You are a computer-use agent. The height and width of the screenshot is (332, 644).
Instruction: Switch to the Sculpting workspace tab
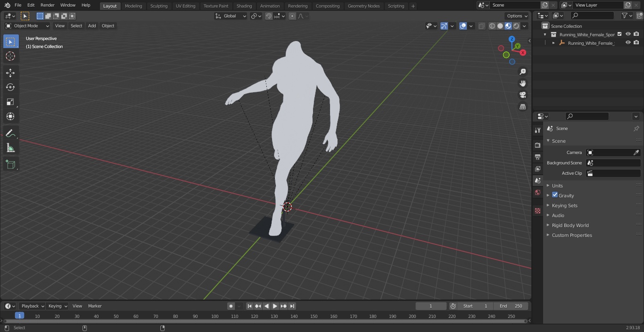tap(159, 6)
